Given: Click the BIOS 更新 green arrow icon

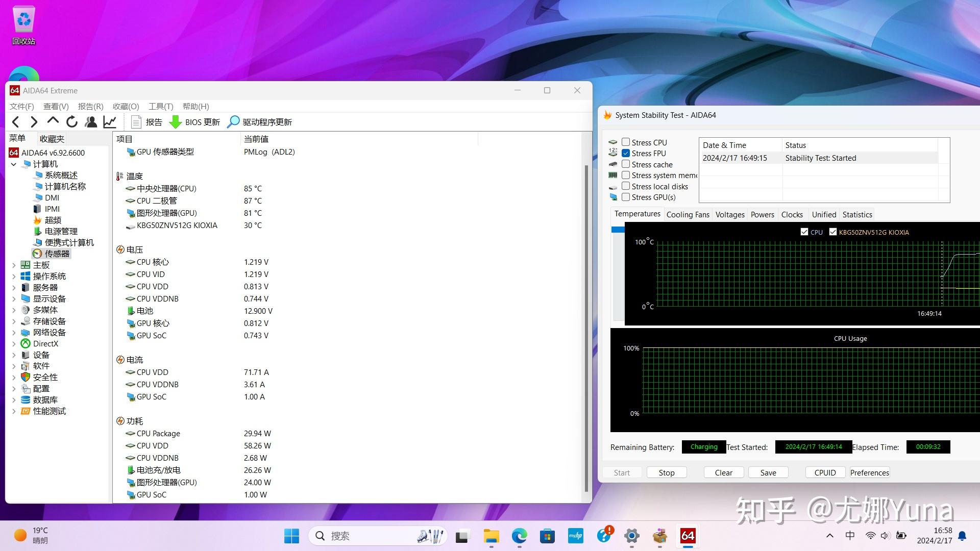Looking at the screenshot, I should coord(176,122).
